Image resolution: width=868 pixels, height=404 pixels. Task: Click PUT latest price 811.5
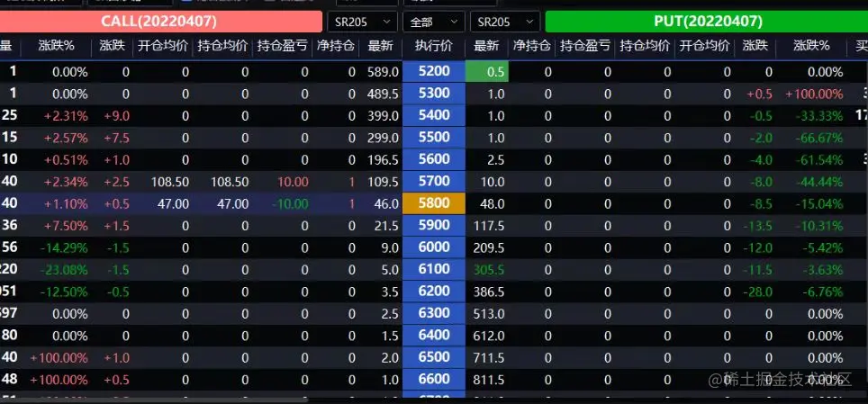489,380
